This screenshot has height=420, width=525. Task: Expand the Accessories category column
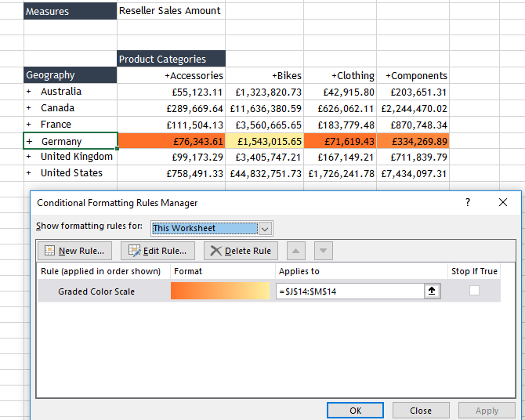click(168, 76)
